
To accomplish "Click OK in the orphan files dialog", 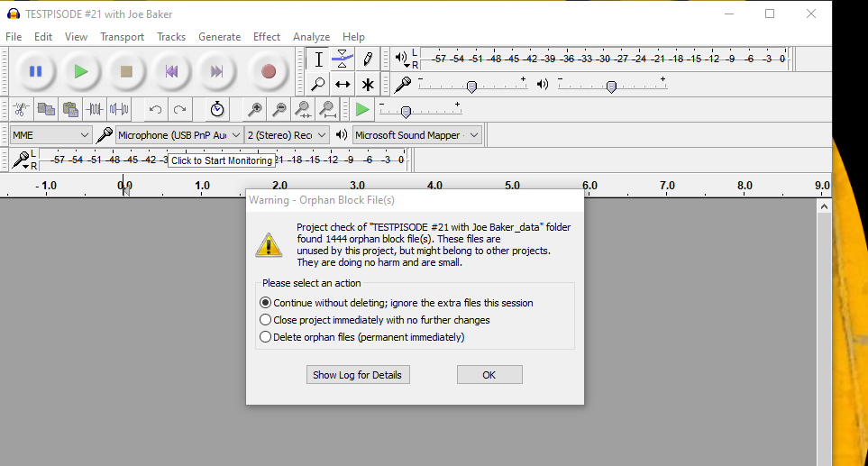I will pos(489,375).
